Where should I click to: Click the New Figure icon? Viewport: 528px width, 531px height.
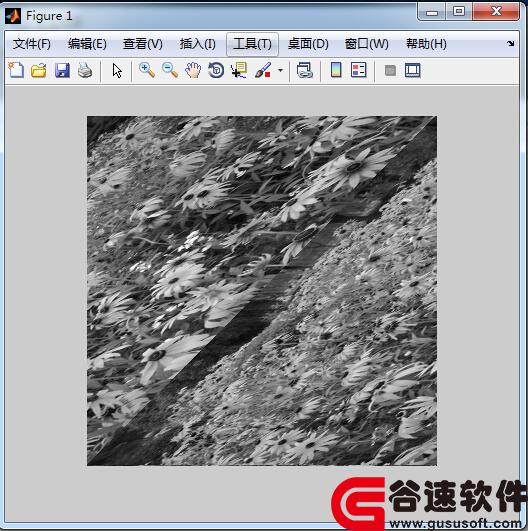[x=16, y=70]
